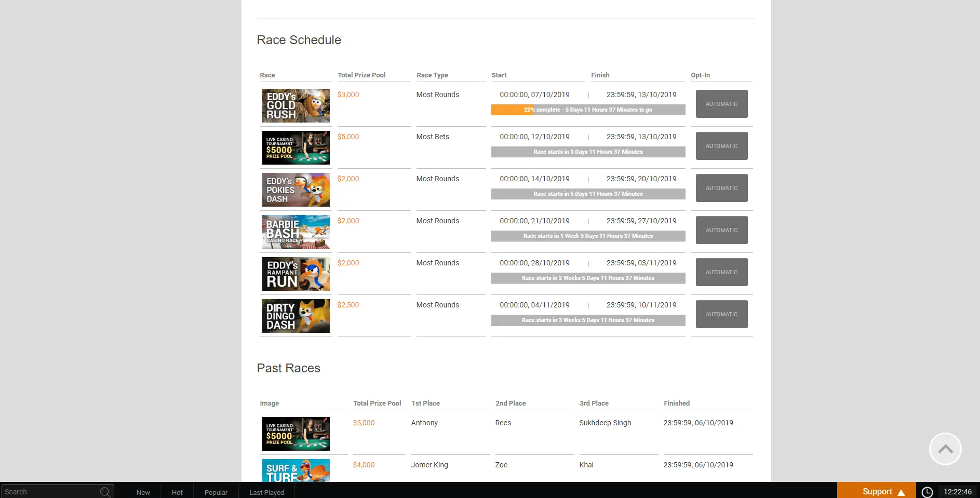
Task: Open past Live Casino Tournament thumbnail
Action: click(296, 434)
